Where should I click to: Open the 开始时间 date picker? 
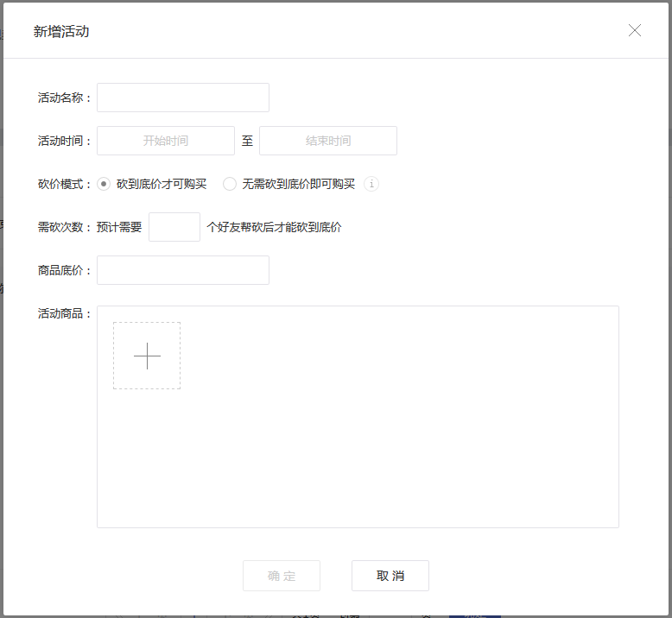tap(166, 141)
